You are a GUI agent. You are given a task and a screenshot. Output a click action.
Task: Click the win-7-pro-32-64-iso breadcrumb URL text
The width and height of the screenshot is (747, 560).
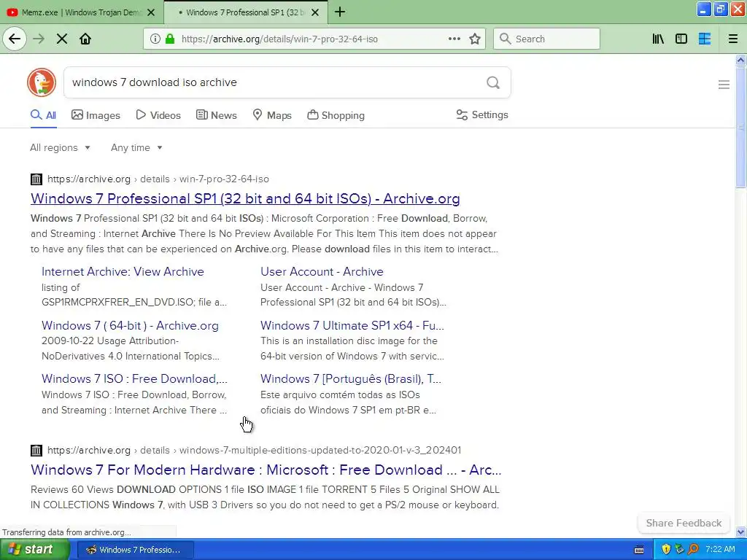click(224, 179)
